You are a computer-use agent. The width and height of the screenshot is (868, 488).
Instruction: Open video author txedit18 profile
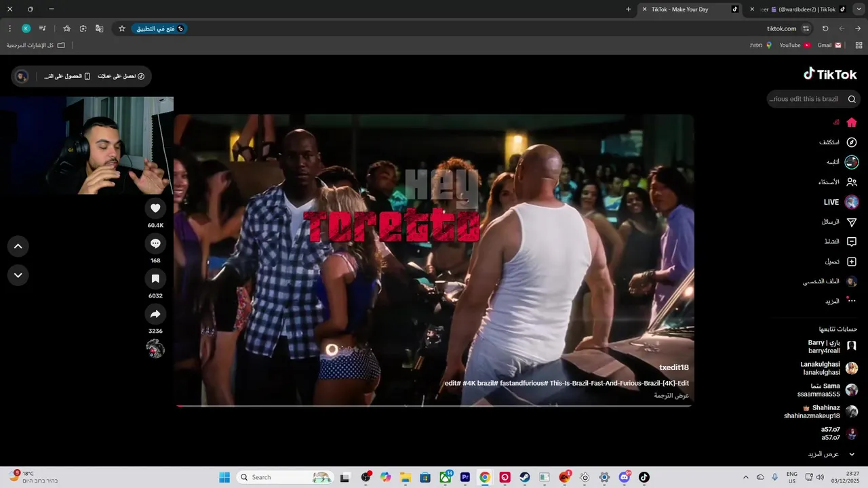click(674, 367)
